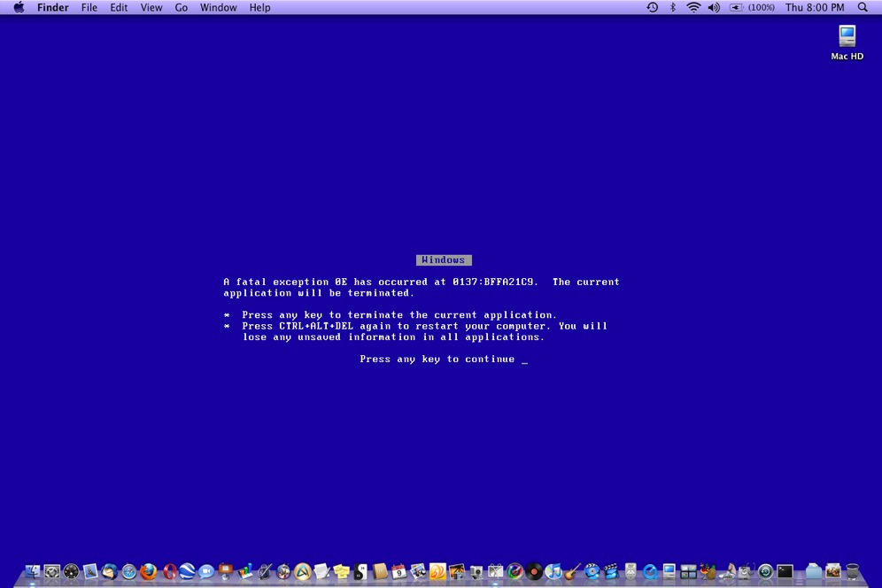This screenshot has height=588, width=882.
Task: Launch iPhoto from the dock
Action: click(x=457, y=572)
